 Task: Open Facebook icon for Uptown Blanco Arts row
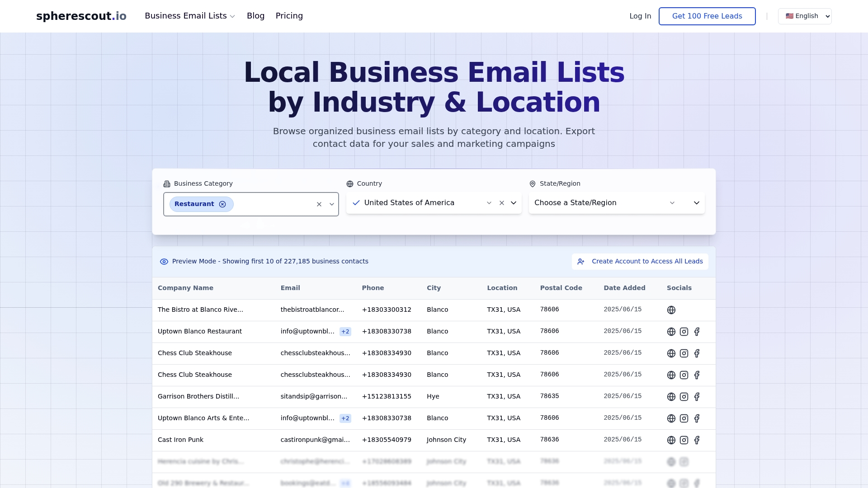tap(697, 418)
